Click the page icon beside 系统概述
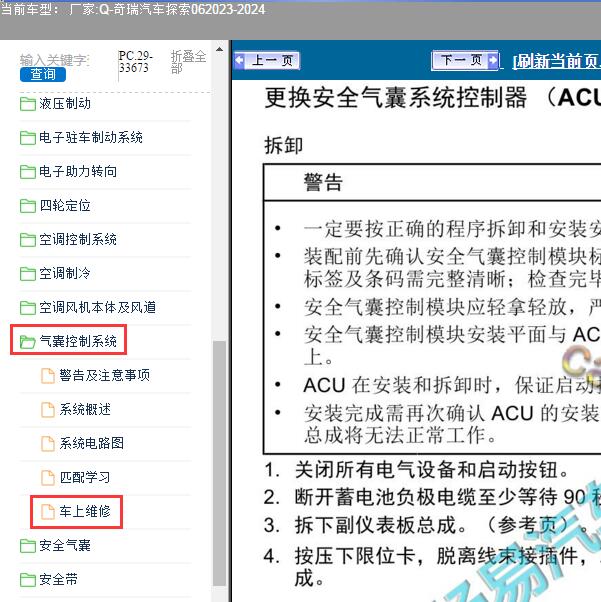Viewport: 601px width, 602px height. click(48, 409)
